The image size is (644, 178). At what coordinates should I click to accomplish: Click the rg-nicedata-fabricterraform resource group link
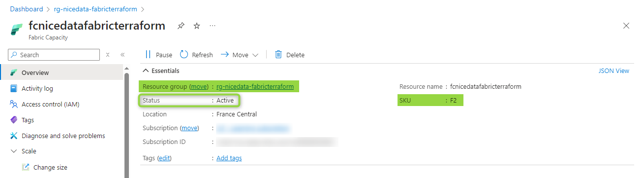pos(255,86)
